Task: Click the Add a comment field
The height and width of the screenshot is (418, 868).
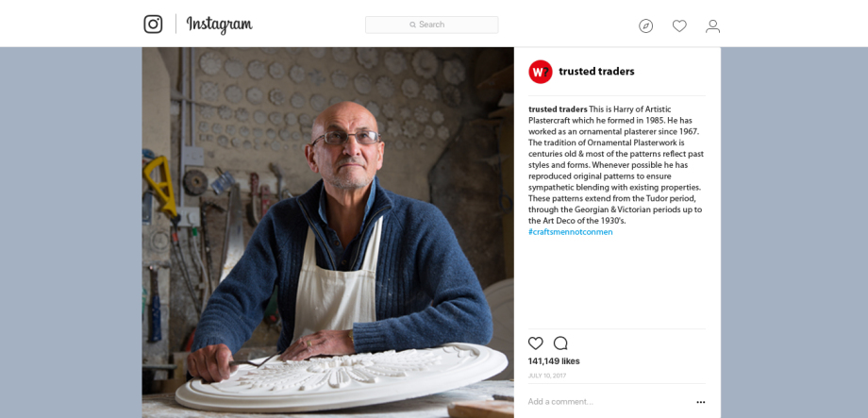Action: [x=609, y=402]
